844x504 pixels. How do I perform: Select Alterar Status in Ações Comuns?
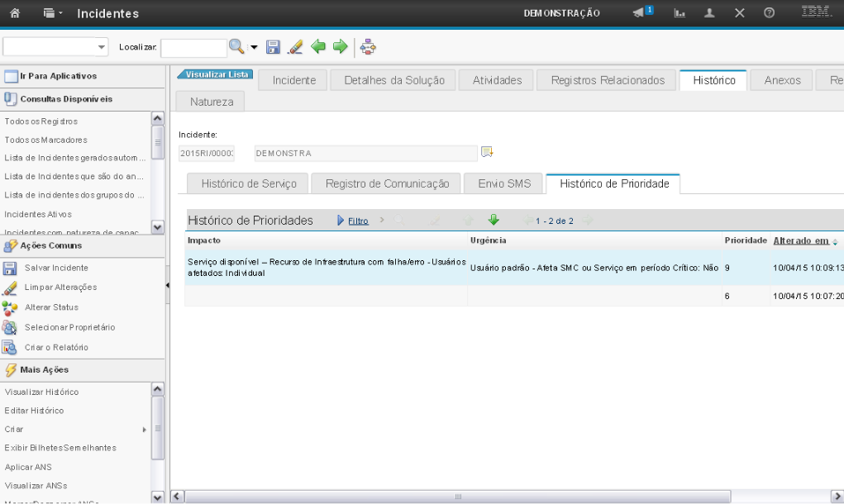[x=51, y=307]
